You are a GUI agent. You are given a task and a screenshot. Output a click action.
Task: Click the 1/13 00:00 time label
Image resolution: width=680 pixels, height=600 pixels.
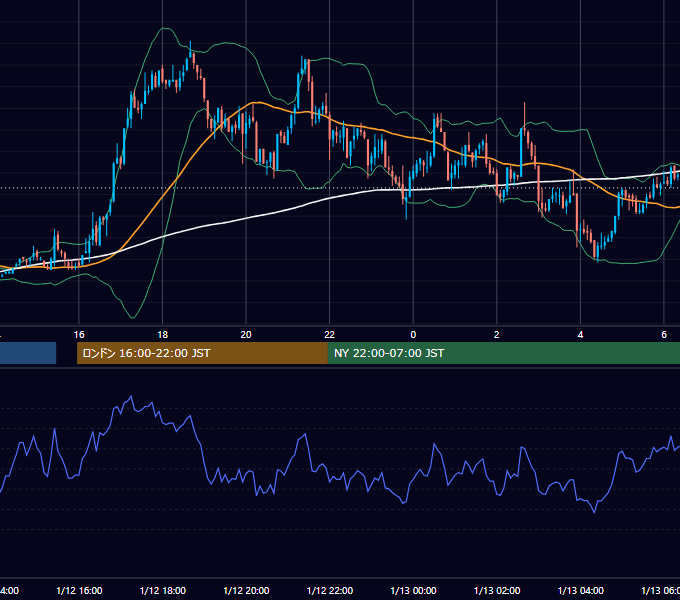coord(413,590)
